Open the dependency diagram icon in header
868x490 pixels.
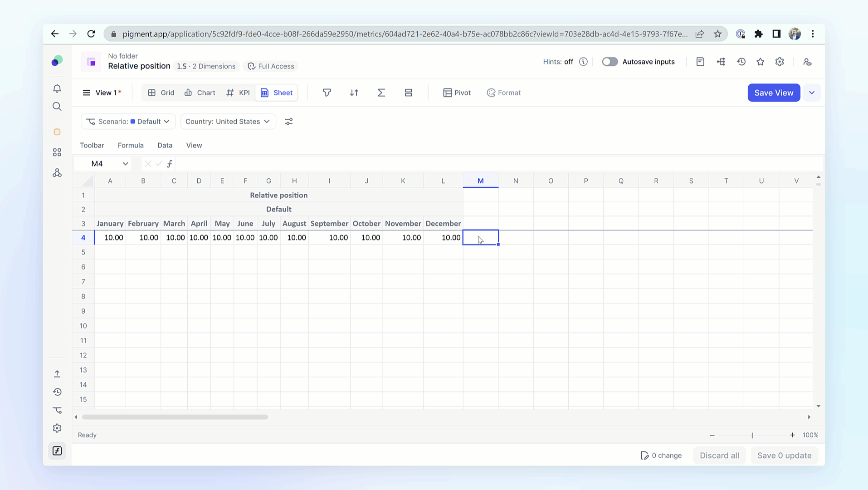(x=721, y=62)
